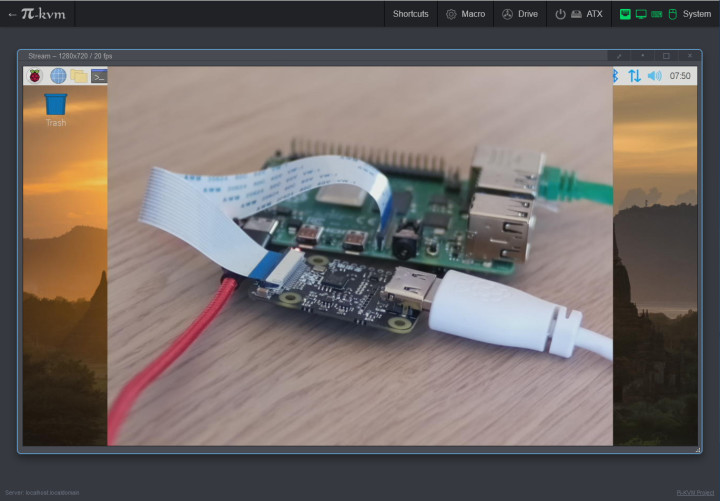Image resolution: width=720 pixels, height=501 pixels.
Task: Maximize the Stream window
Action: tap(666, 56)
